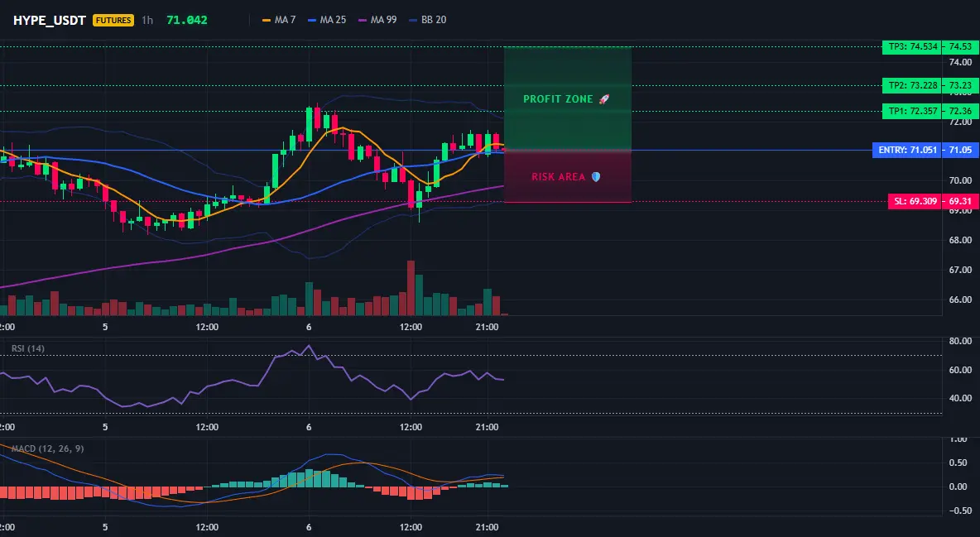This screenshot has height=537, width=980.
Task: Click the TP2: 73.228 price label
Action: 913,86
